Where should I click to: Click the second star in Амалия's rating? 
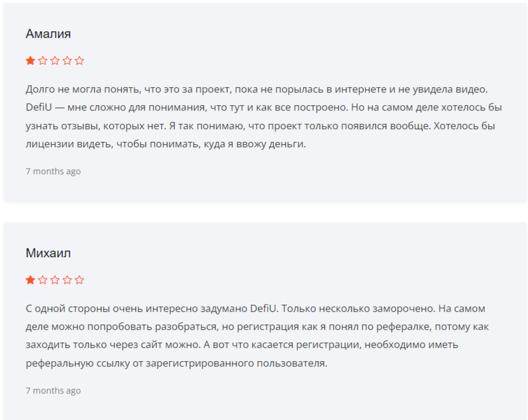pyautogui.click(x=43, y=61)
